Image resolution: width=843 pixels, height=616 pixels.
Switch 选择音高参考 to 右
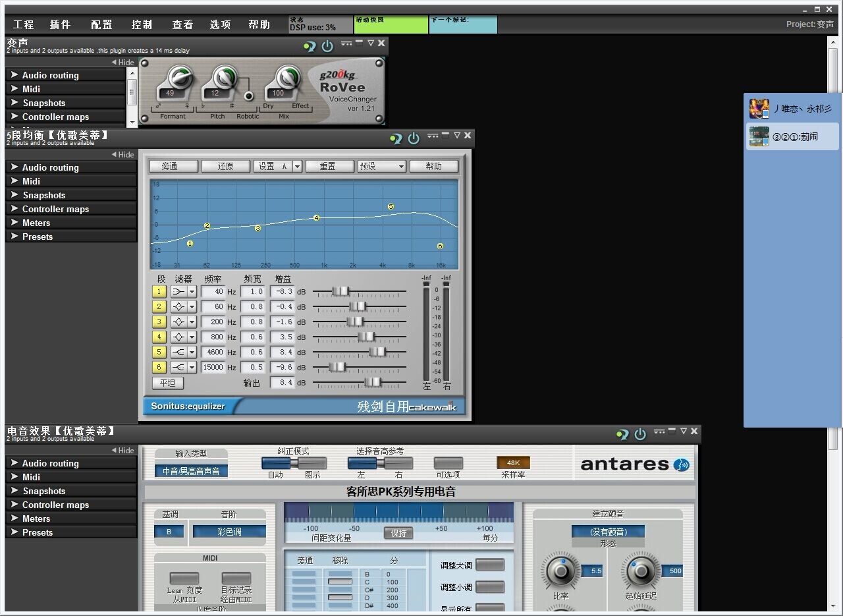[398, 464]
